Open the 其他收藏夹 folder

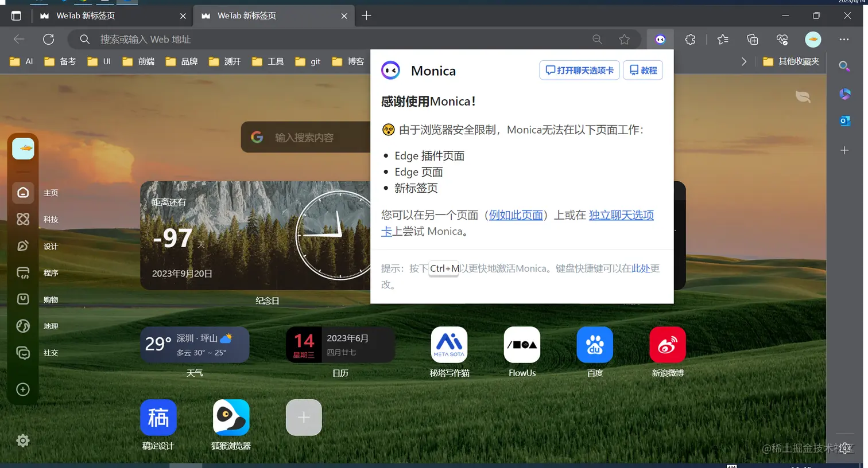point(791,61)
